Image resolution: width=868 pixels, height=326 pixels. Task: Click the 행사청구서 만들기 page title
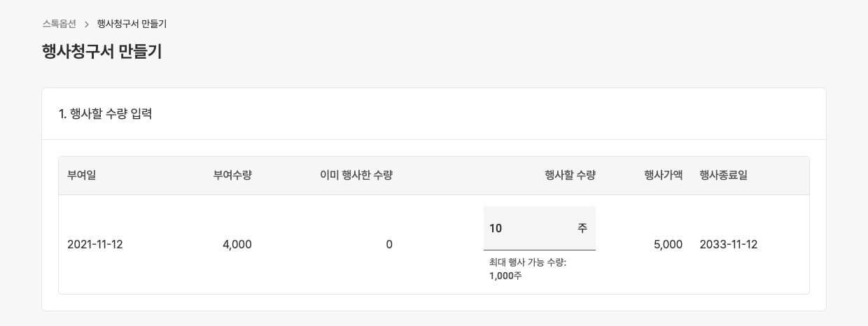pyautogui.click(x=101, y=51)
